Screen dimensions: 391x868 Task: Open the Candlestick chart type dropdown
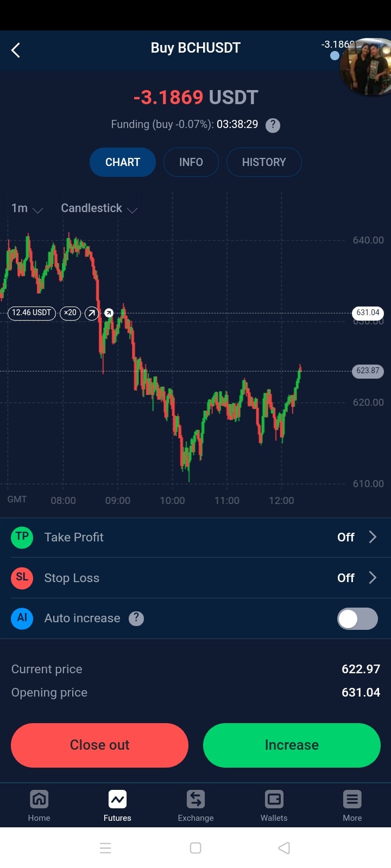tap(99, 209)
